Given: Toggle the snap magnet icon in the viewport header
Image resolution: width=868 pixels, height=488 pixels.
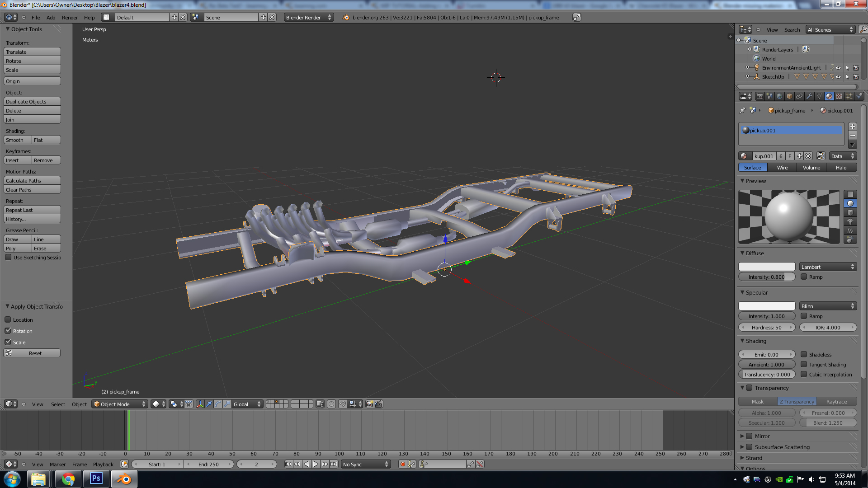Looking at the screenshot, I should click(343, 404).
